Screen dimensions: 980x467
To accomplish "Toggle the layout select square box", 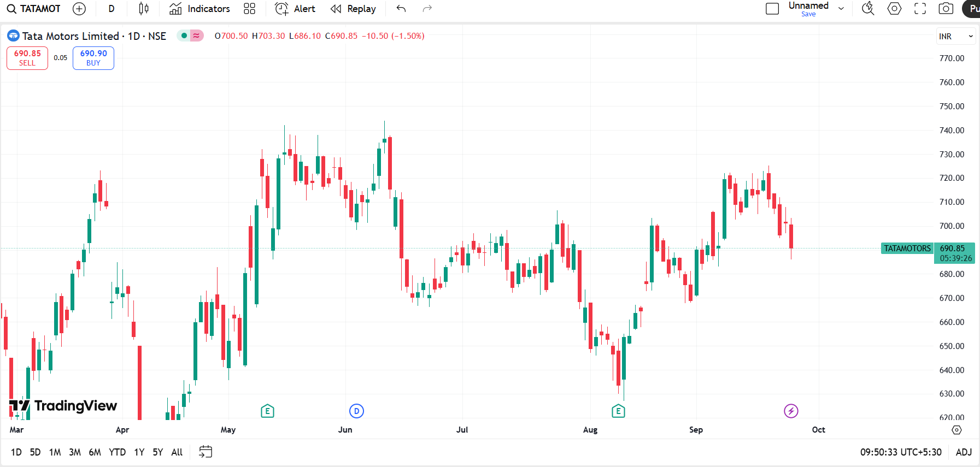I will click(772, 9).
